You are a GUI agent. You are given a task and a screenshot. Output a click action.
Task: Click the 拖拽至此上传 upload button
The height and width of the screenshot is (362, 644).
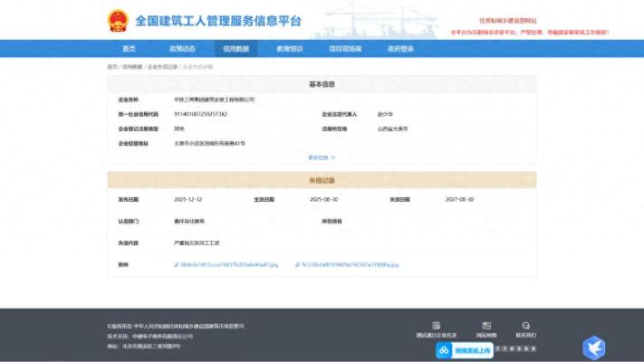471,349
